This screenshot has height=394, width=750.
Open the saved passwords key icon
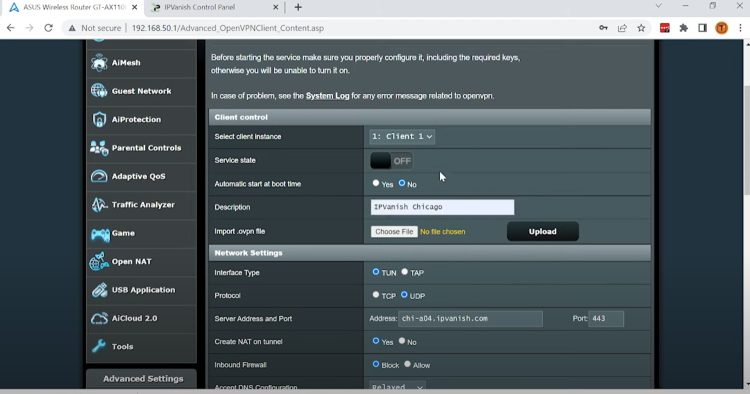click(x=603, y=28)
